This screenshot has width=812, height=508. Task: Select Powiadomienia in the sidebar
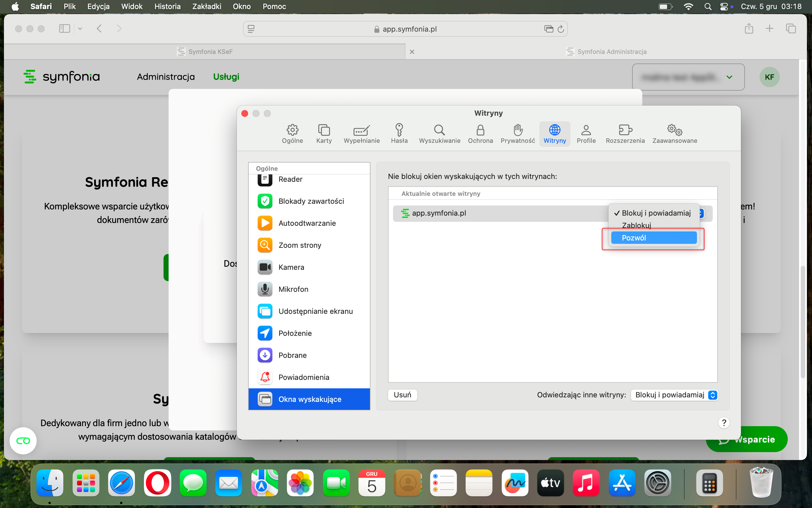click(309, 377)
